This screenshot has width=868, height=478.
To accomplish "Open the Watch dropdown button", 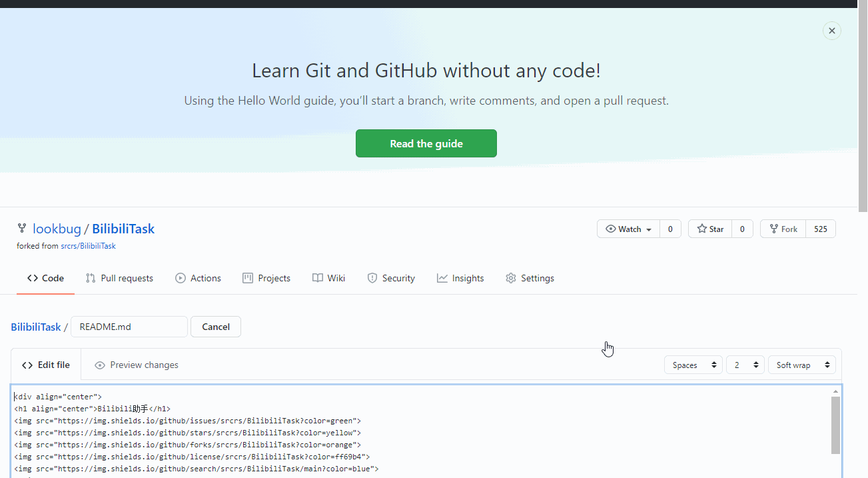I will tap(629, 229).
